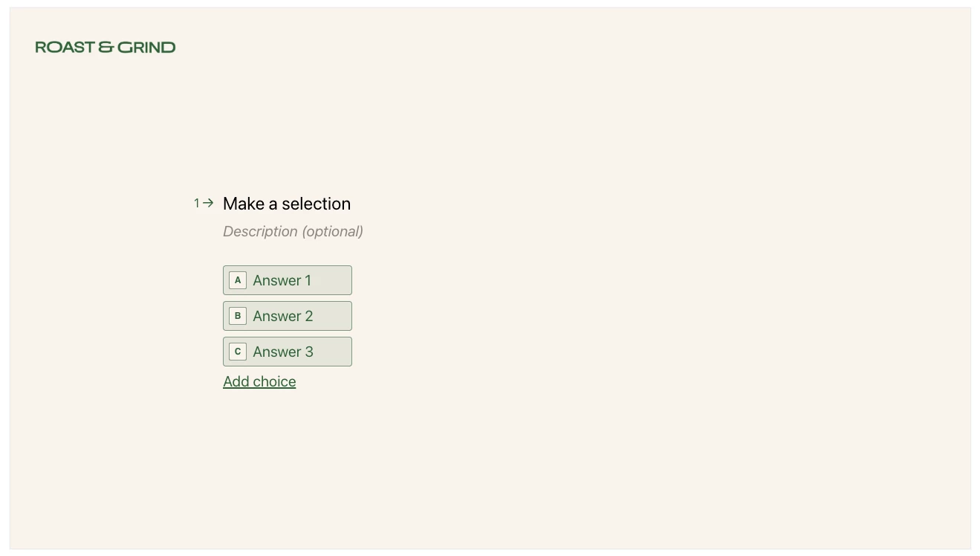Click the arrow icon beside question title
The height and width of the screenshot is (556, 980).
(x=209, y=202)
